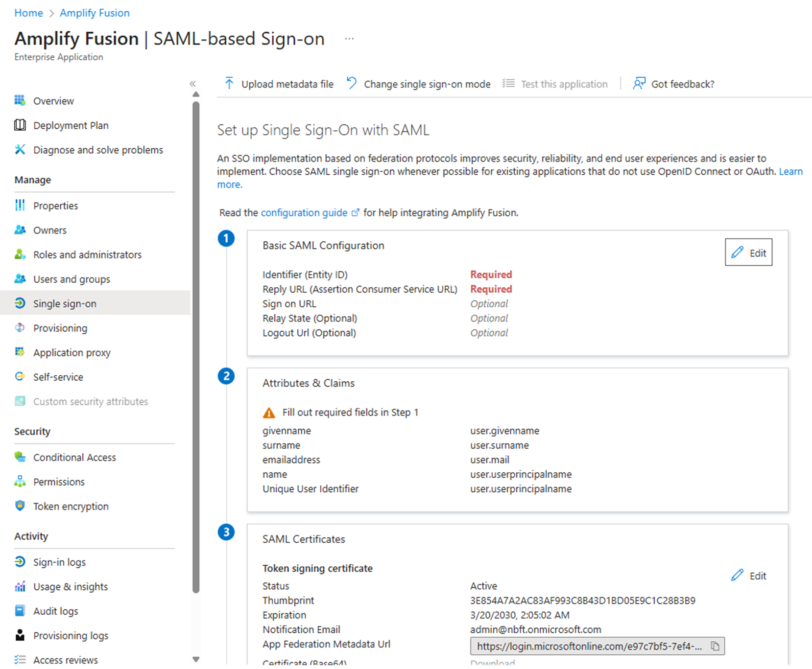Image resolution: width=812 pixels, height=669 pixels.
Task: Click the Access reviews menu item
Action: click(x=66, y=660)
